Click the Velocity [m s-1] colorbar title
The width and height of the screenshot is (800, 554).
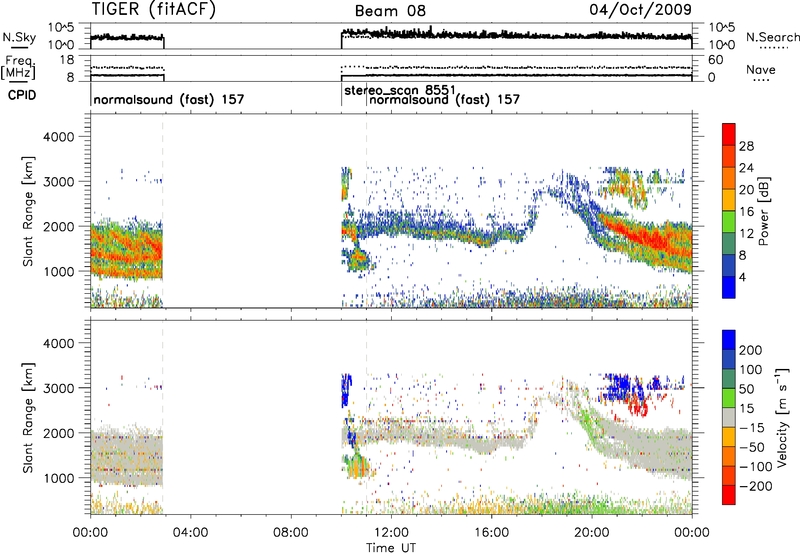[781, 417]
